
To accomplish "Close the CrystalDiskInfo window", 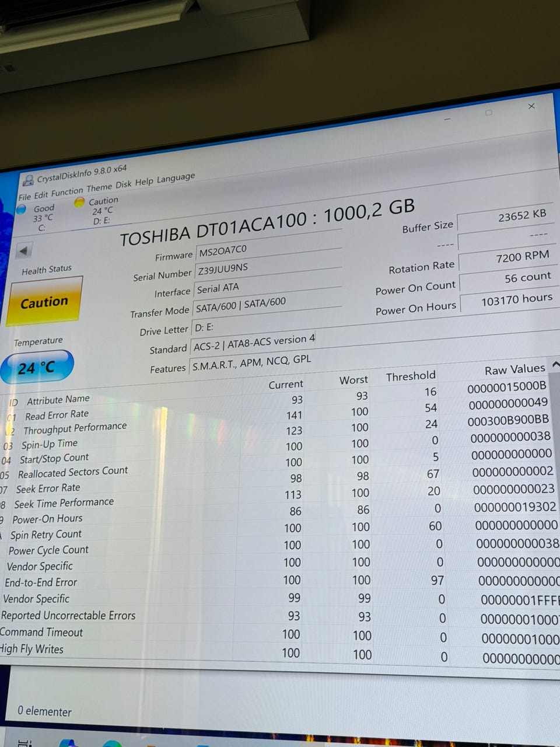I will pyautogui.click(x=531, y=106).
